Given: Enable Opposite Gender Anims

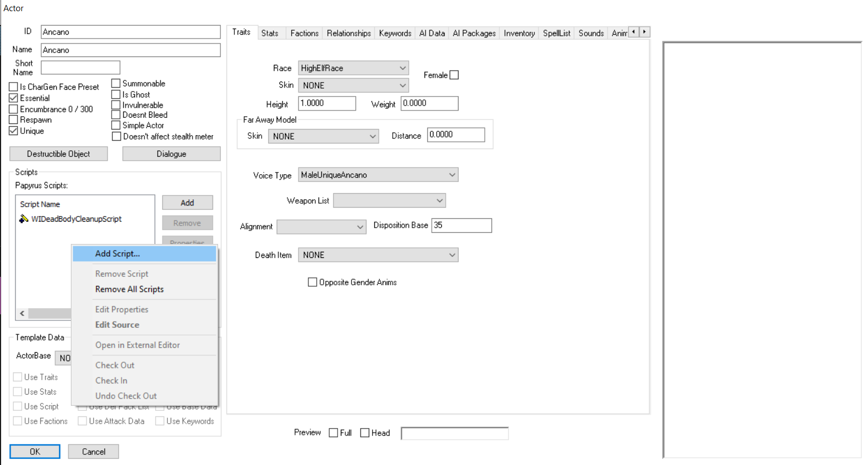Looking at the screenshot, I should tap(312, 282).
